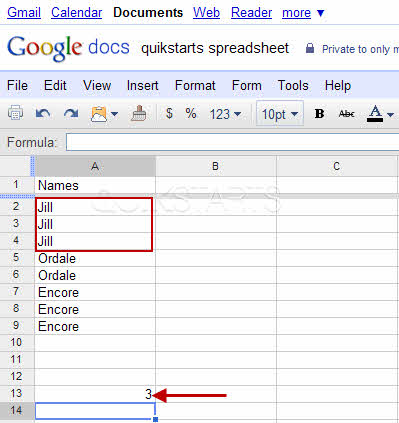This screenshot has height=423, width=399.
Task: Apply currency dollar format
Action: [x=169, y=114]
